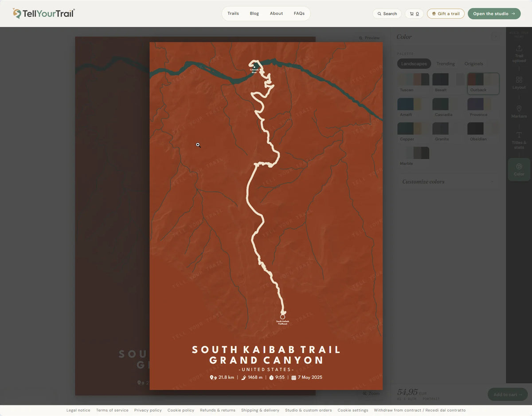The image size is (532, 416).
Task: Choose the Outback color palette
Action: [483, 83]
